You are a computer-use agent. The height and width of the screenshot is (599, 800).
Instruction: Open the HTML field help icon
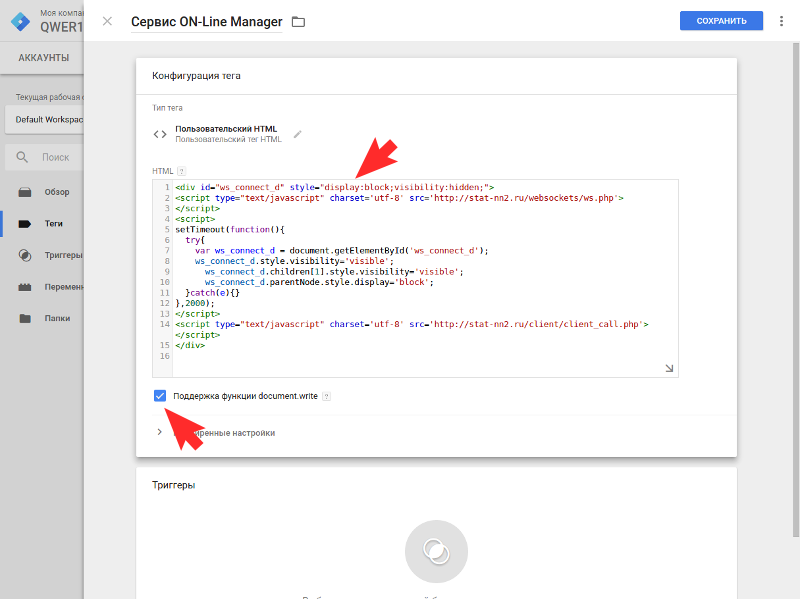(181, 171)
